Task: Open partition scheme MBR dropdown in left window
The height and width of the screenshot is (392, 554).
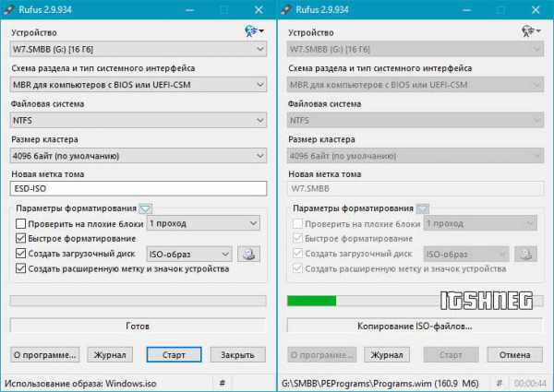Action: [x=138, y=85]
